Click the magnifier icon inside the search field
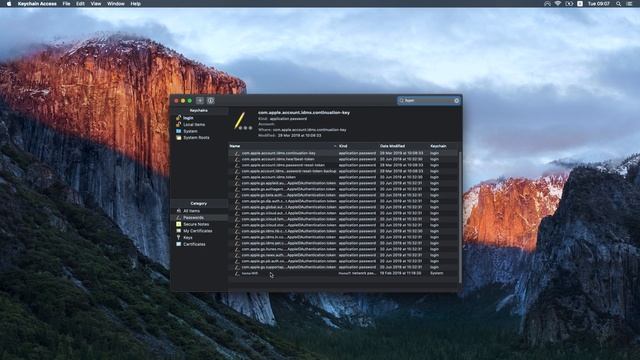The image size is (640, 360). coord(402,100)
